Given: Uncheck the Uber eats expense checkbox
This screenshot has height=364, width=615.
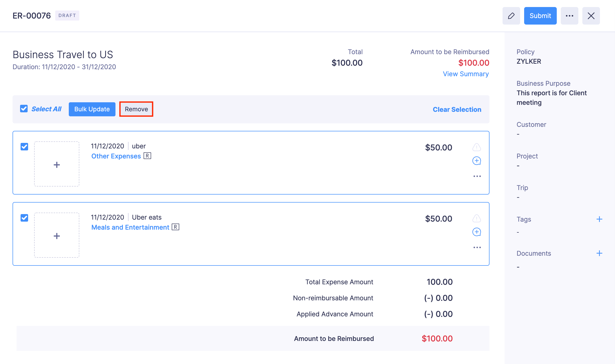Looking at the screenshot, I should [24, 218].
